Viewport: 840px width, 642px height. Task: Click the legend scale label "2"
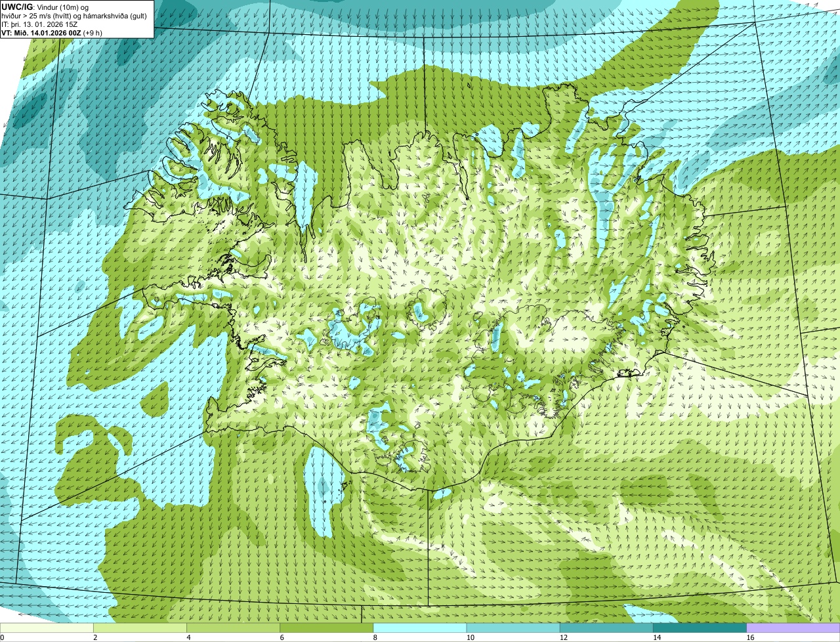(x=95, y=637)
